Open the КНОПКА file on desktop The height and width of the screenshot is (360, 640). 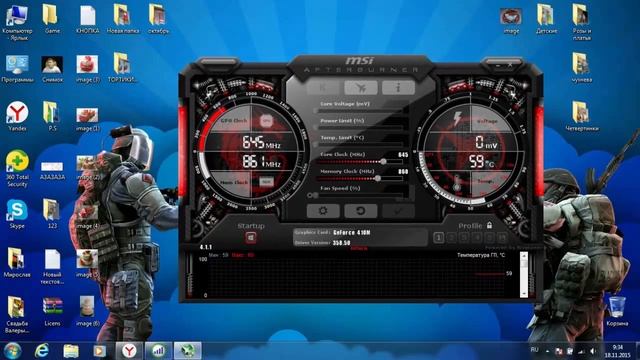87,19
